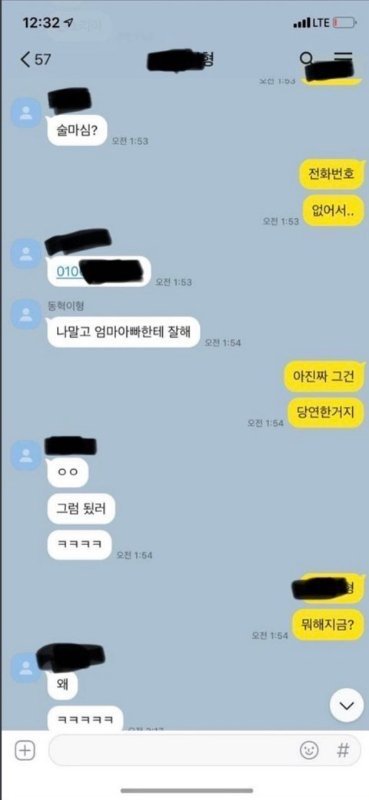The height and width of the screenshot is (800, 369).
Task: Tap the avatar beside the 왜 message
Action: coord(26,668)
